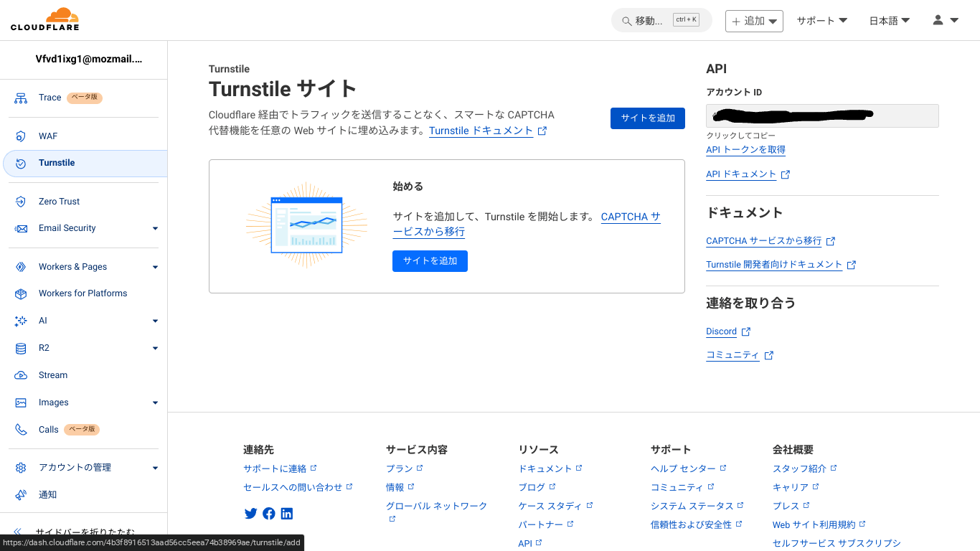980x551 pixels.
Task: Click the 移動... search box
Action: click(x=661, y=21)
